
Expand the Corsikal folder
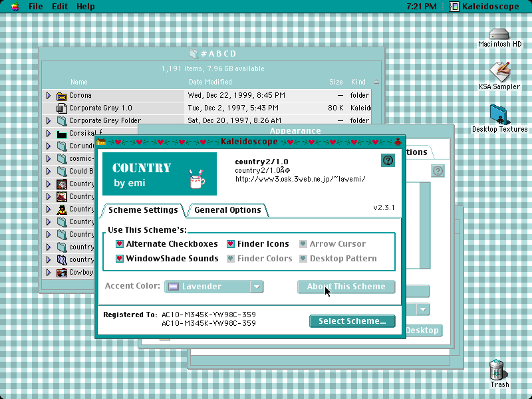(x=49, y=134)
